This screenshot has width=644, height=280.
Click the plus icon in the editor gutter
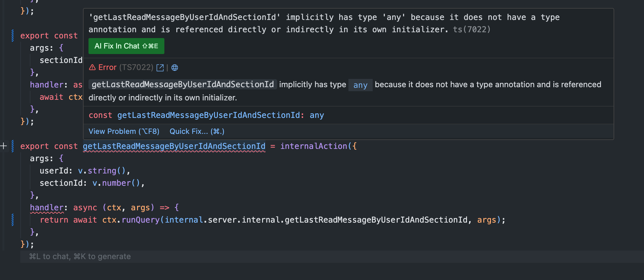(4, 146)
